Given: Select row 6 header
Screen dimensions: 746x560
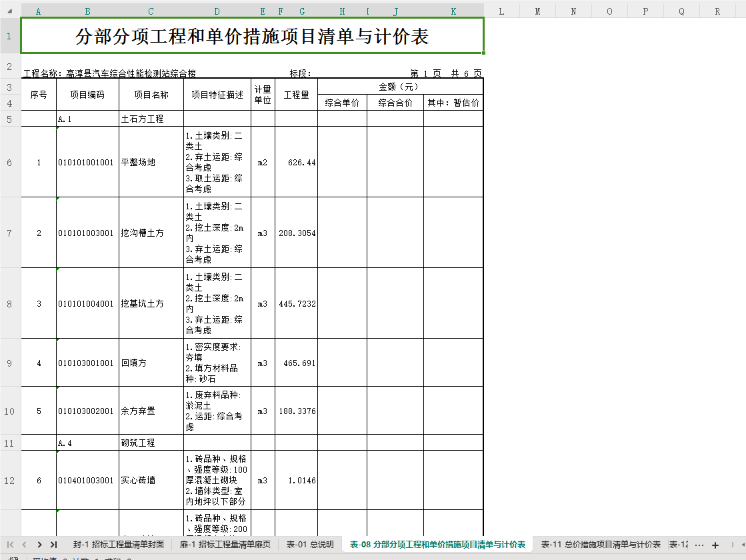Looking at the screenshot, I should pos(9,162).
